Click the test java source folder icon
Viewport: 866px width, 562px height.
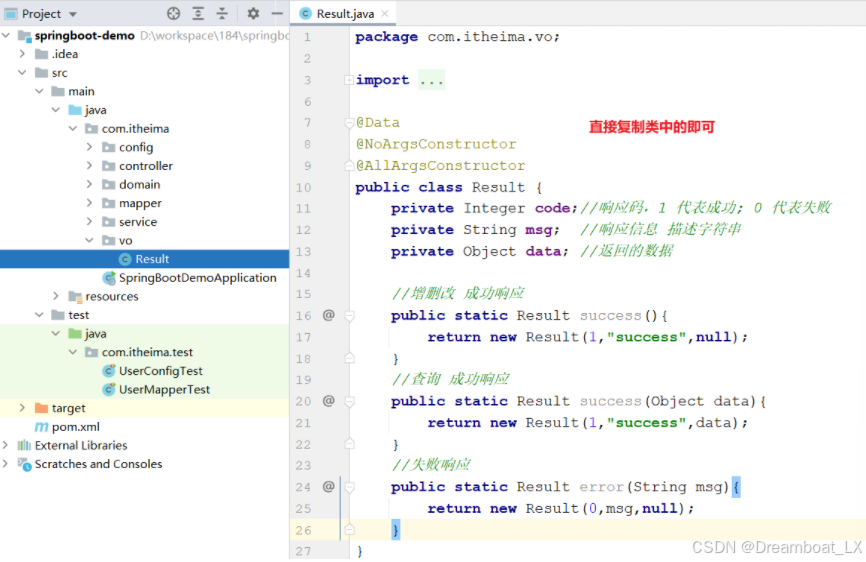pyautogui.click(x=75, y=333)
